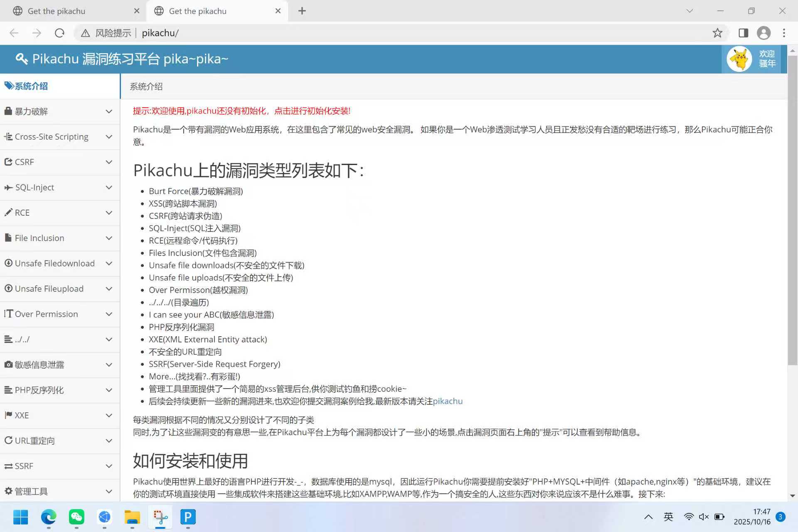This screenshot has height=532, width=798.
Task: Click the key icon beside the Pikachu title
Action: pyautogui.click(x=21, y=59)
